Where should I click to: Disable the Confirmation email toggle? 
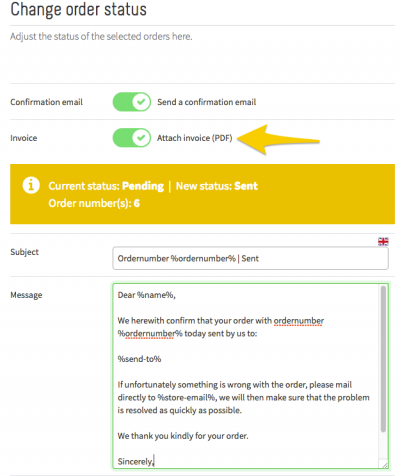[132, 102]
